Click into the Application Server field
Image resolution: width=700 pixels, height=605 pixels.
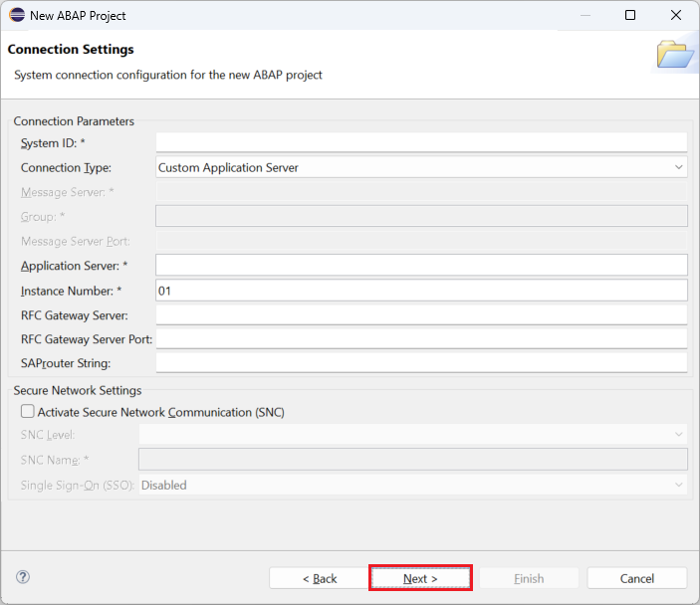(422, 265)
